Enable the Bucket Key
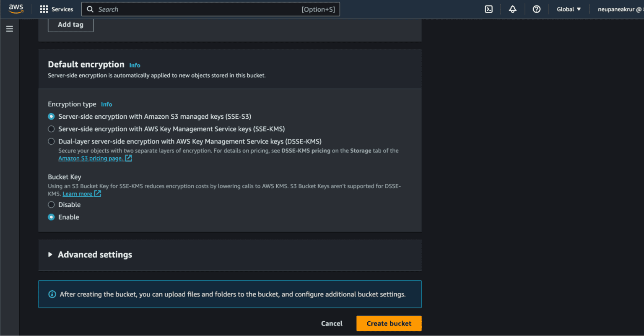Screen dimensions: 644x336 coord(51,217)
